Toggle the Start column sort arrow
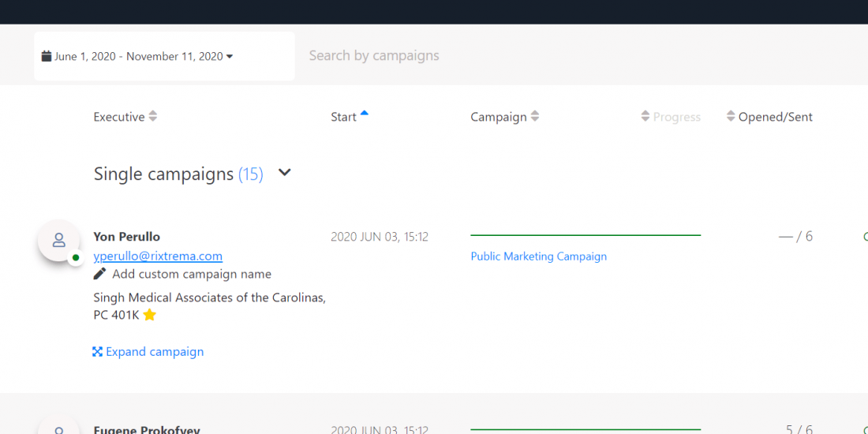This screenshot has width=868, height=434. coord(365,114)
